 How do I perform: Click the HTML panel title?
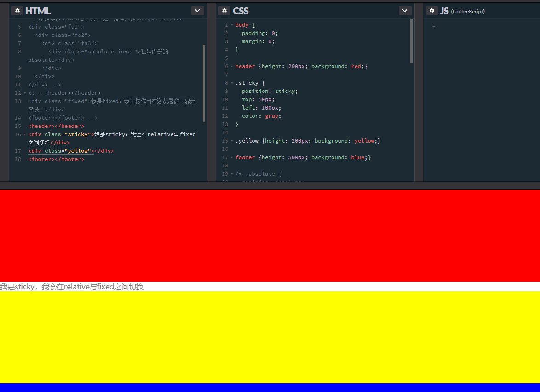point(38,11)
